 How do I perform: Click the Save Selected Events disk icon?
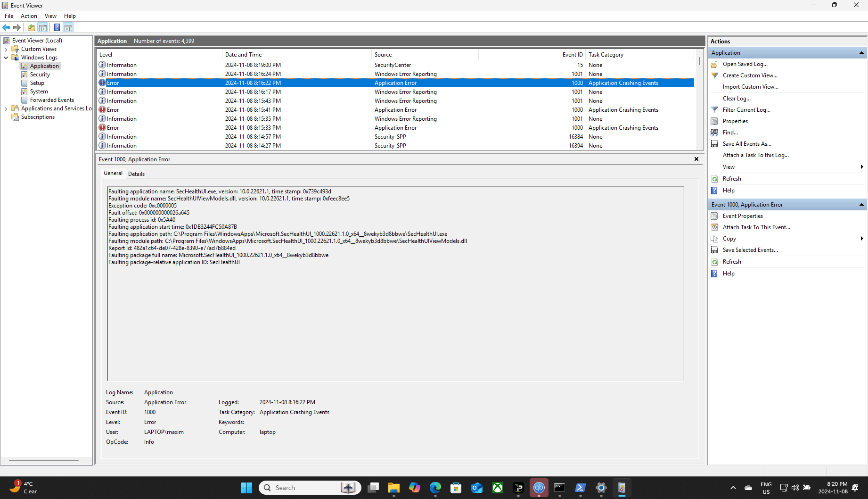(714, 250)
